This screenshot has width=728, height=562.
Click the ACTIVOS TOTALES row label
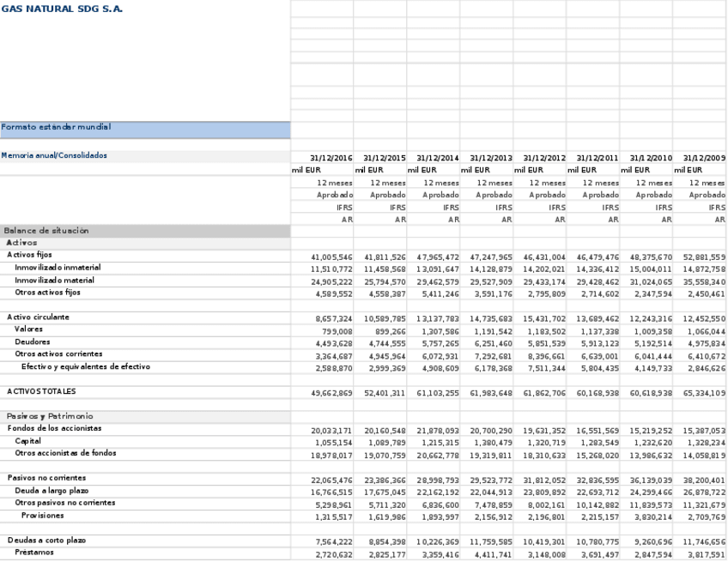click(41, 390)
